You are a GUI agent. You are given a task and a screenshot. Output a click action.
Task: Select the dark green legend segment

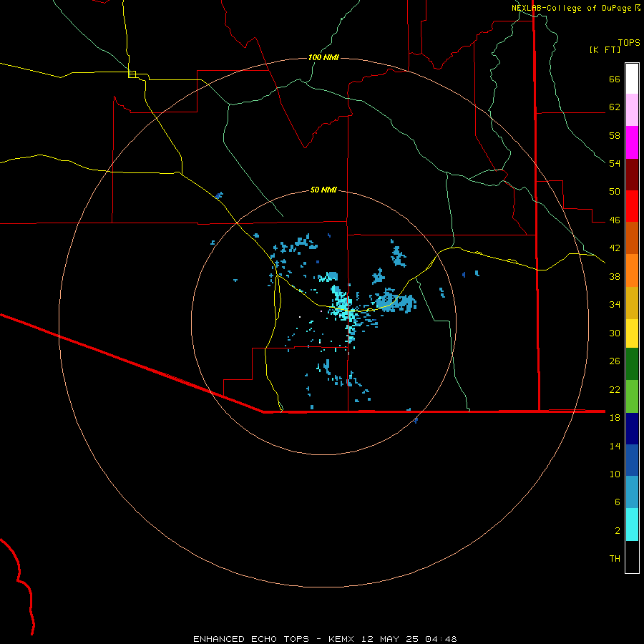pos(632,364)
